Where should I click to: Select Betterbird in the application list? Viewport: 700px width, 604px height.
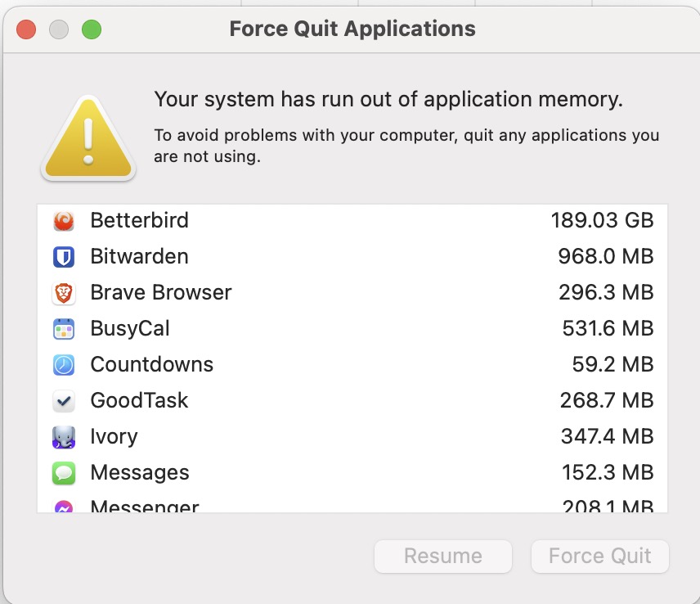[140, 221]
